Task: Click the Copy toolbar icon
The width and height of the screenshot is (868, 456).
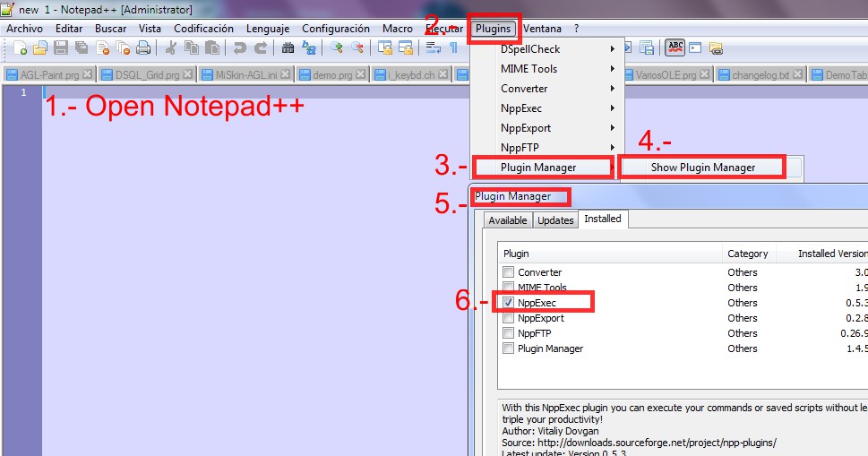Action: pyautogui.click(x=192, y=48)
